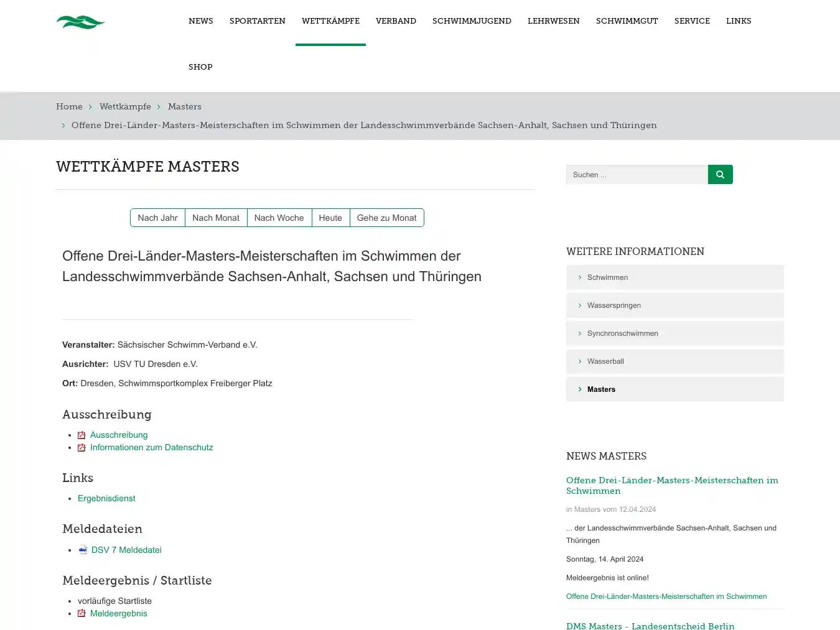Open the VERBAND menu item

[396, 21]
